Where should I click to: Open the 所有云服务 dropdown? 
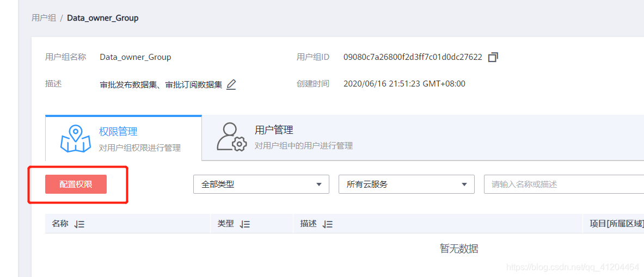pos(407,184)
